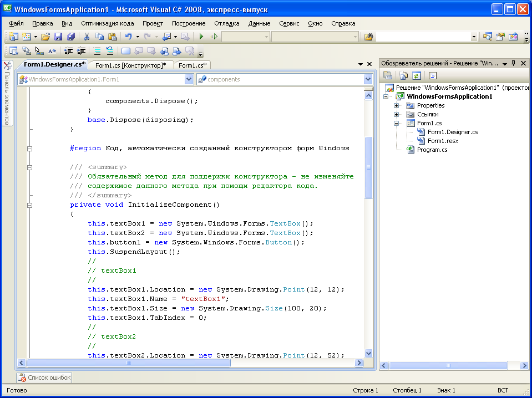This screenshot has height=398, width=532.
Task: Open text editor toolbar options arrow
Action: 200,54
